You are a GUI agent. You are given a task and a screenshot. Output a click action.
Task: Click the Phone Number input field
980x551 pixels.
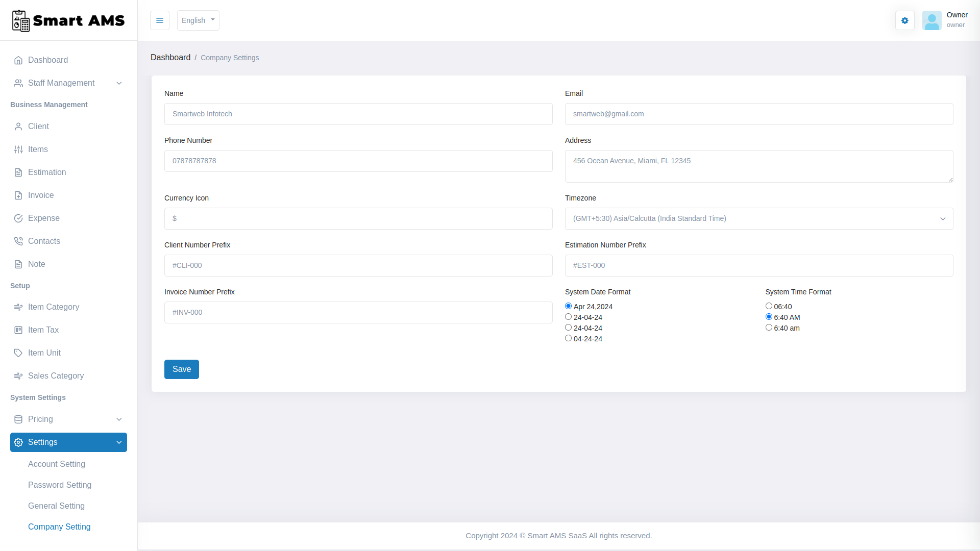click(x=358, y=161)
